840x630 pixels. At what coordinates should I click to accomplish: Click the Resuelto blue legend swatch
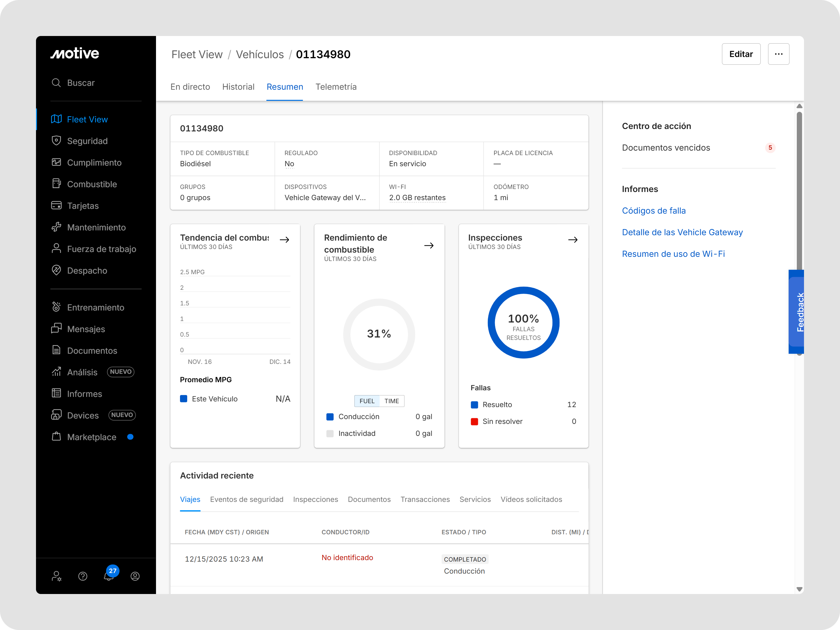474,405
